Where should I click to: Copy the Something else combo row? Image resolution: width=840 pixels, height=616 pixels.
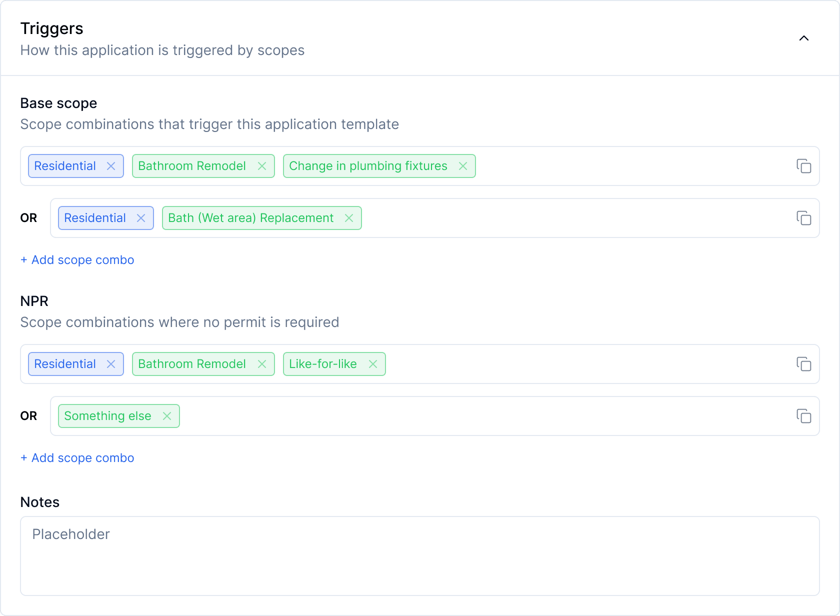[x=803, y=416]
